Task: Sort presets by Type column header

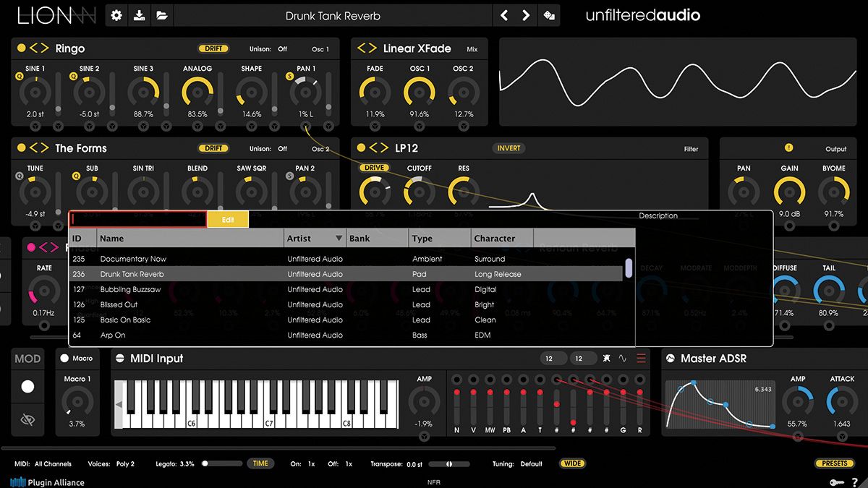Action: coord(439,239)
